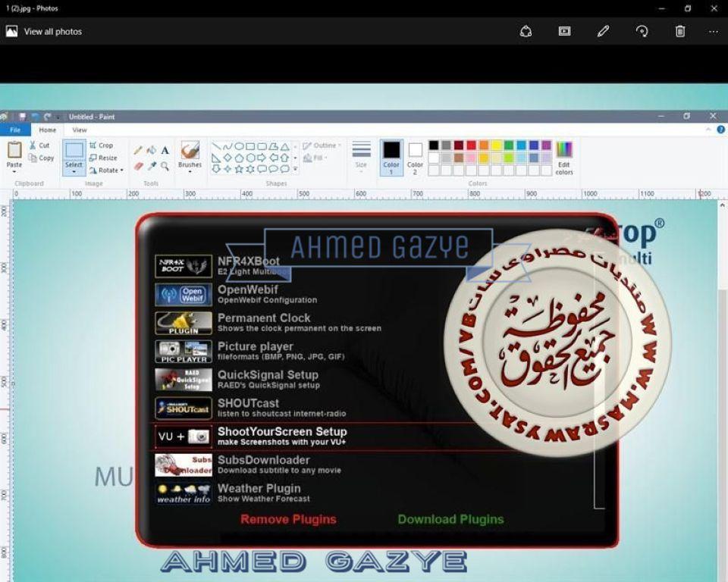Viewport: 728px width, 582px height.
Task: Open Paint Help question mark icon
Action: pos(721,130)
